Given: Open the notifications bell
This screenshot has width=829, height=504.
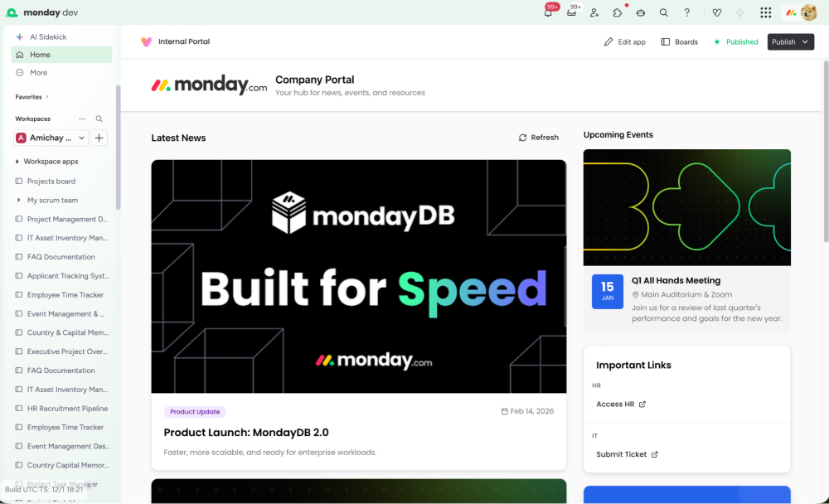Looking at the screenshot, I should (x=548, y=12).
